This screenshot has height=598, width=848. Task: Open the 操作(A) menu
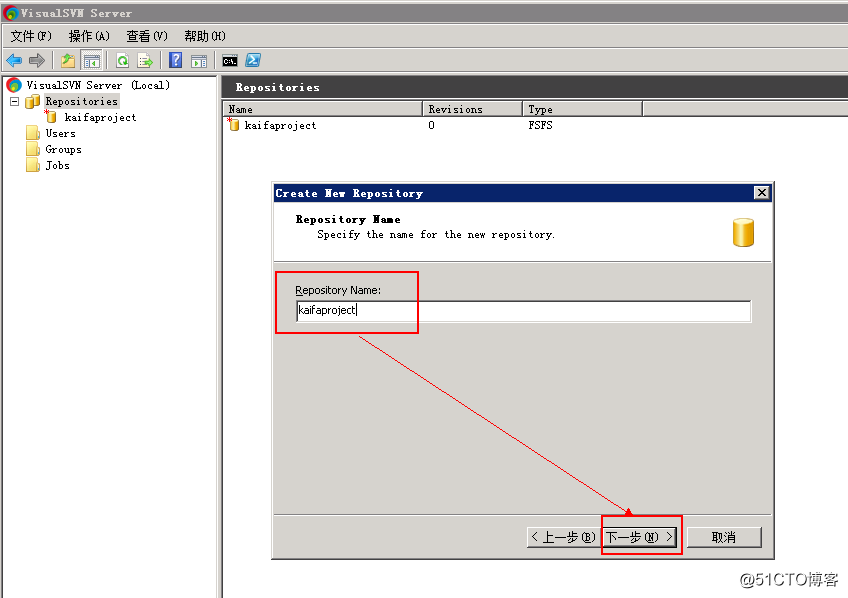tap(89, 36)
